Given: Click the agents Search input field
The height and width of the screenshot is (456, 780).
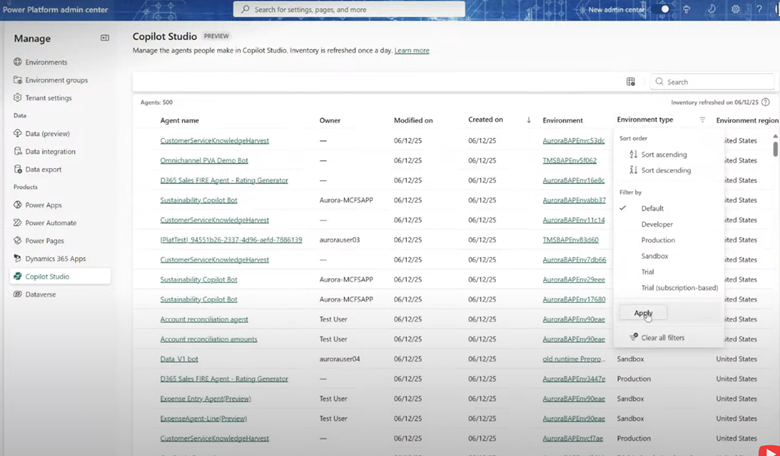Looking at the screenshot, I should pos(715,82).
